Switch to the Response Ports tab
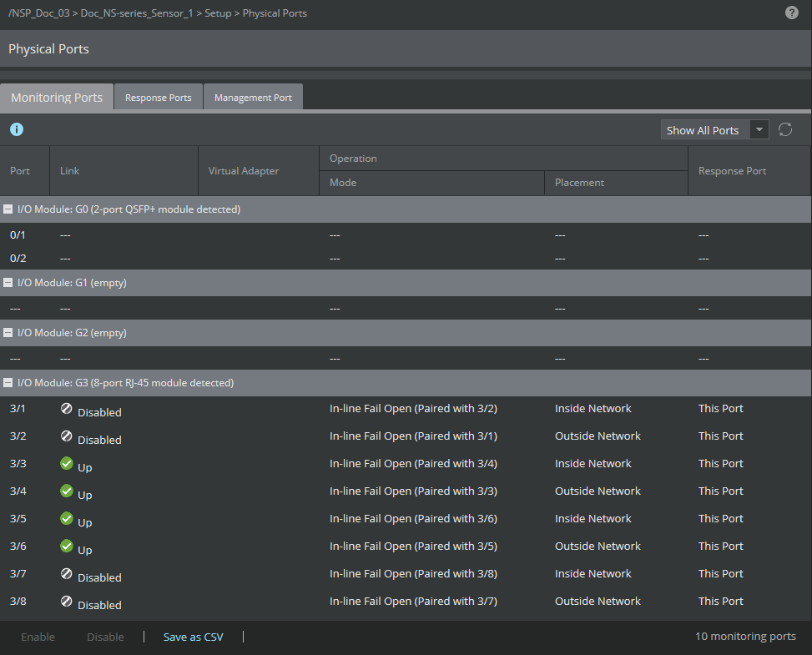Image resolution: width=812 pixels, height=655 pixels. tap(158, 98)
